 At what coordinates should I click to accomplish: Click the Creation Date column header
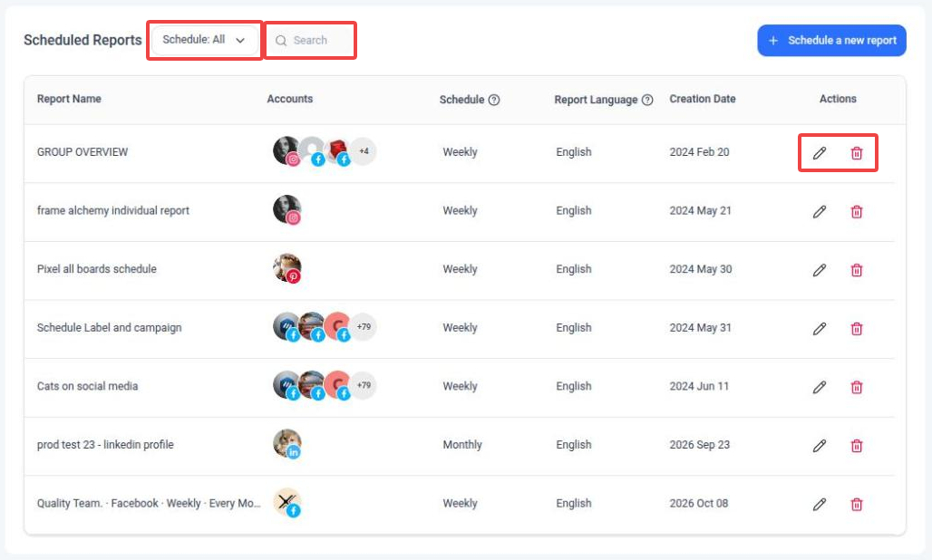click(x=703, y=99)
